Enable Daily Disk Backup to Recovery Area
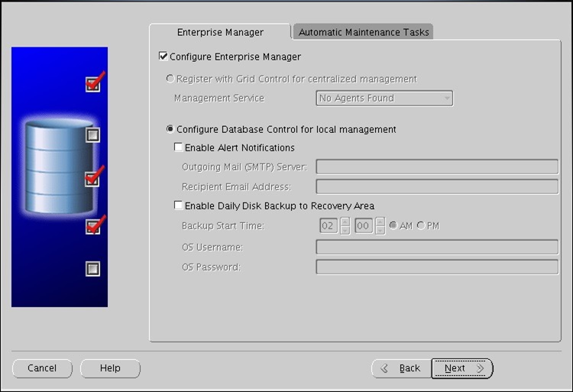Screen dimensions: 573x392 click(x=178, y=206)
